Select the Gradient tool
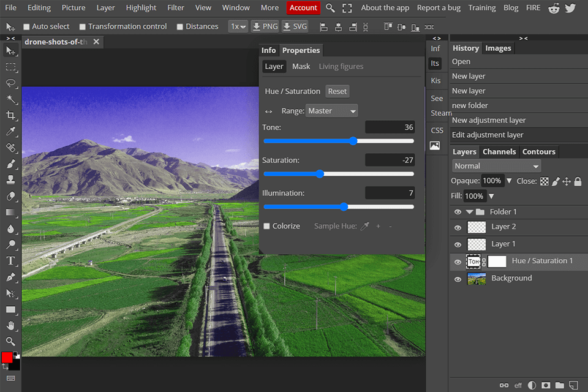The width and height of the screenshot is (588, 392). [x=10, y=213]
